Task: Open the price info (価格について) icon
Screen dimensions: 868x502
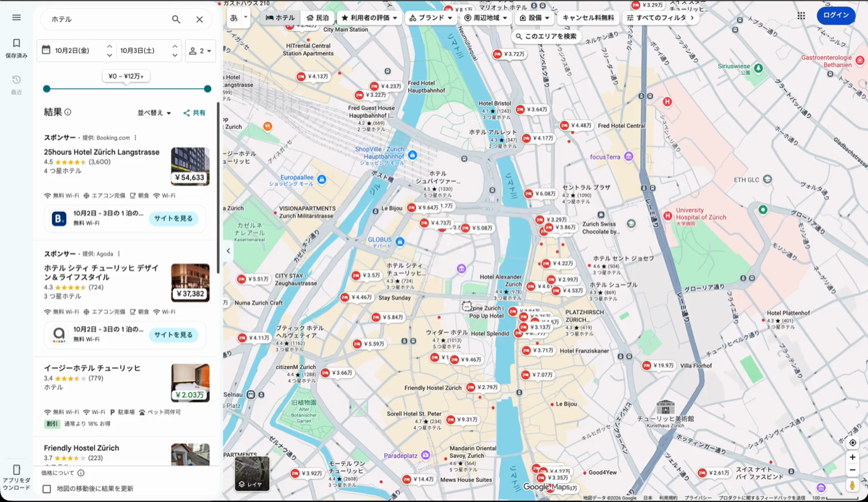Action: (81, 473)
